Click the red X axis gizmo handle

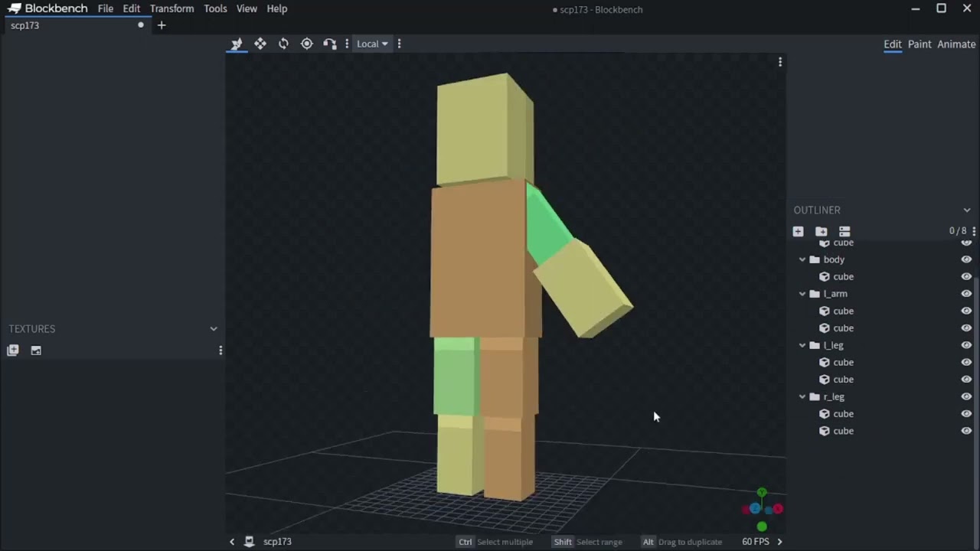[x=778, y=509]
